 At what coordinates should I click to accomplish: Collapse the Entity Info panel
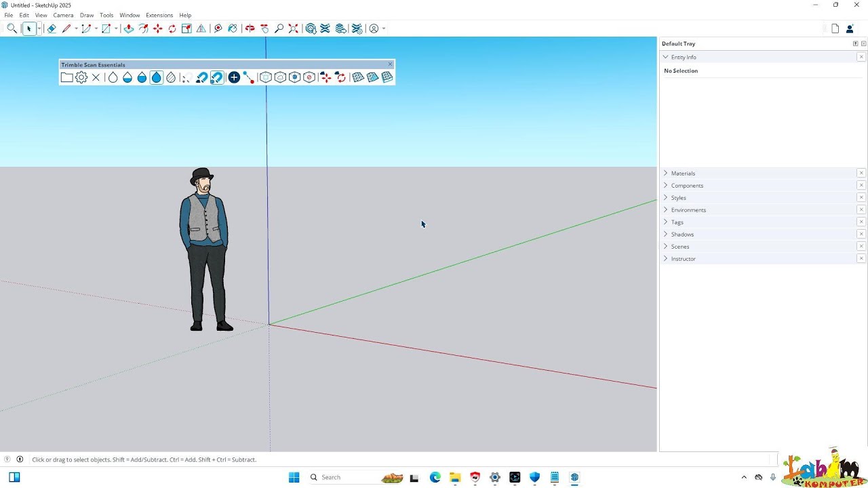[665, 57]
